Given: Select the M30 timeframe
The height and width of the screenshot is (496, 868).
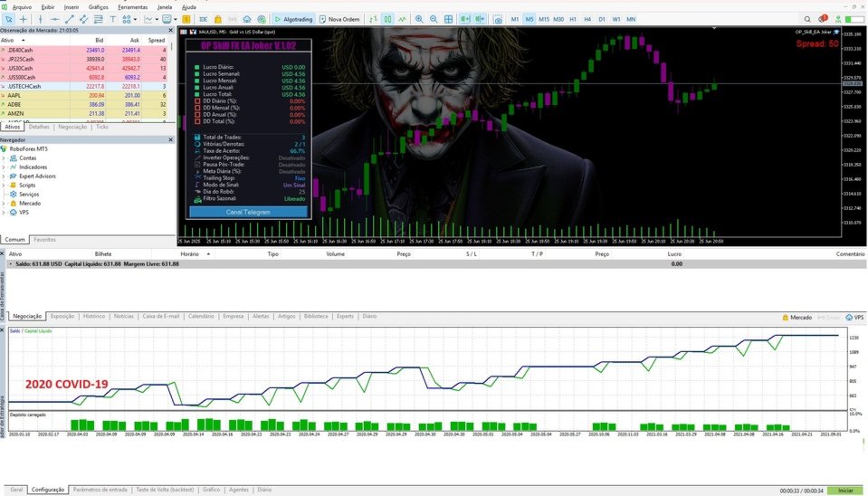Looking at the screenshot, I should coord(558,19).
